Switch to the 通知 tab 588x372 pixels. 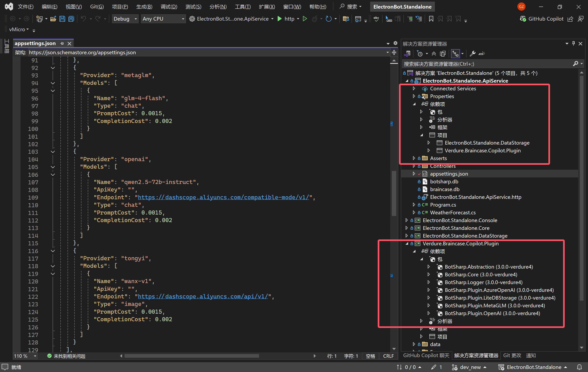[531, 355]
